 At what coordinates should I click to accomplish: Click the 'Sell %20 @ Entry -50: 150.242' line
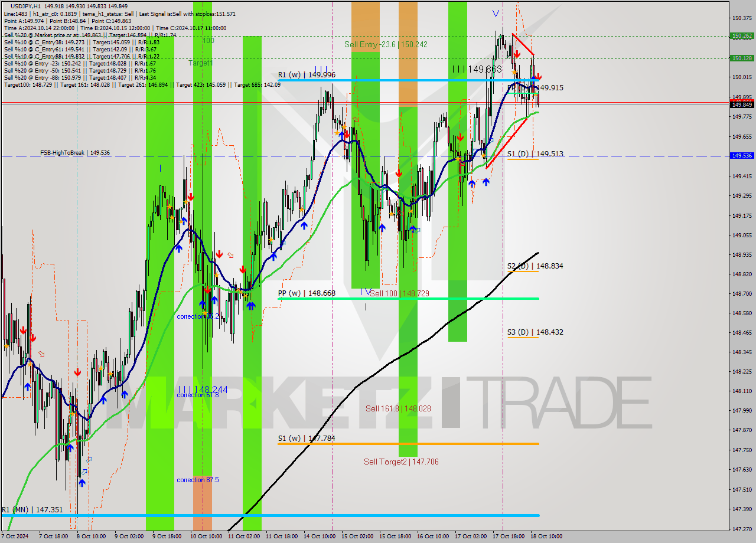click(x=80, y=70)
